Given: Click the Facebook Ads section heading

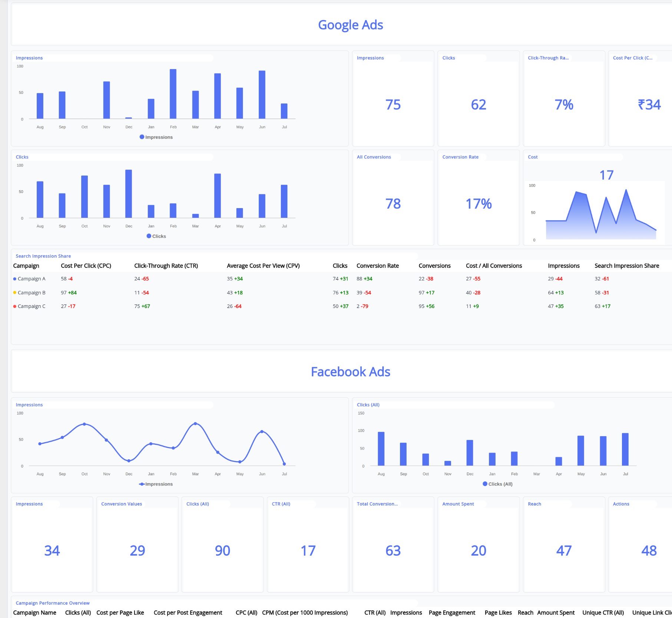Looking at the screenshot, I should 350,372.
